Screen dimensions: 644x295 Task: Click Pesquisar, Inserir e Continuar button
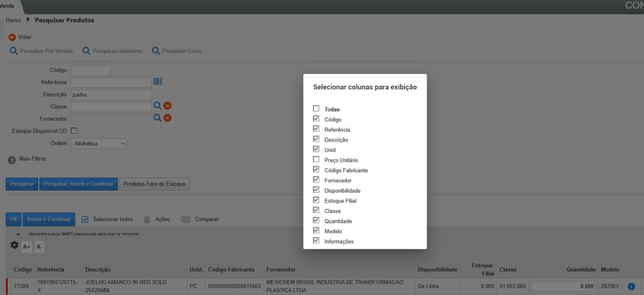click(78, 184)
